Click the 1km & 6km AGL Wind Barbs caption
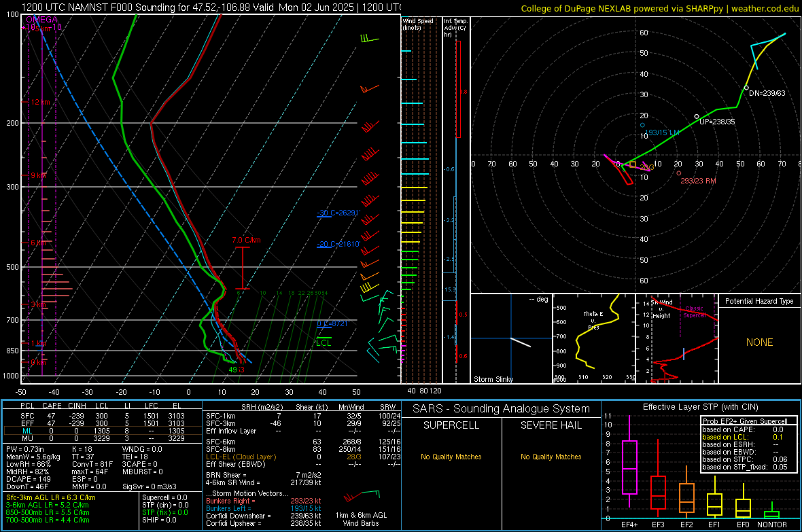802x532 pixels. click(361, 519)
